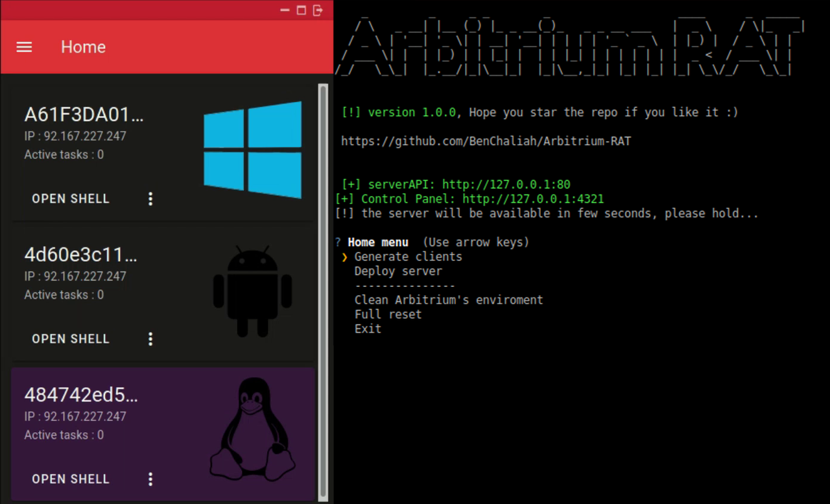Screen dimensions: 830x504
Task: Open the hamburger navigation menu
Action: tap(24, 47)
